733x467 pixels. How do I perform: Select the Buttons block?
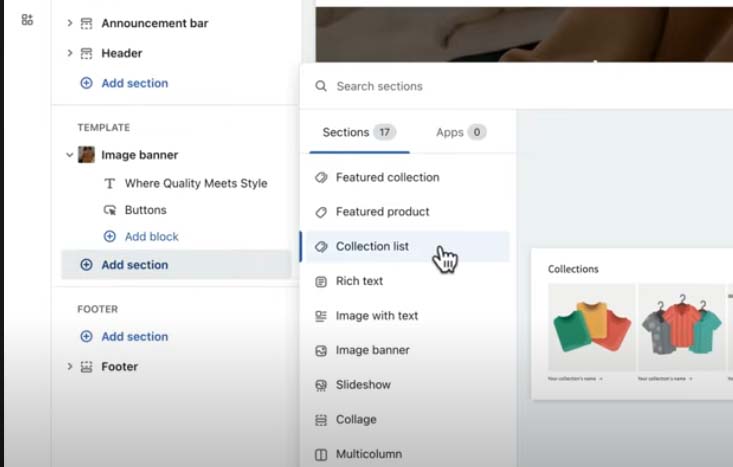click(x=145, y=210)
